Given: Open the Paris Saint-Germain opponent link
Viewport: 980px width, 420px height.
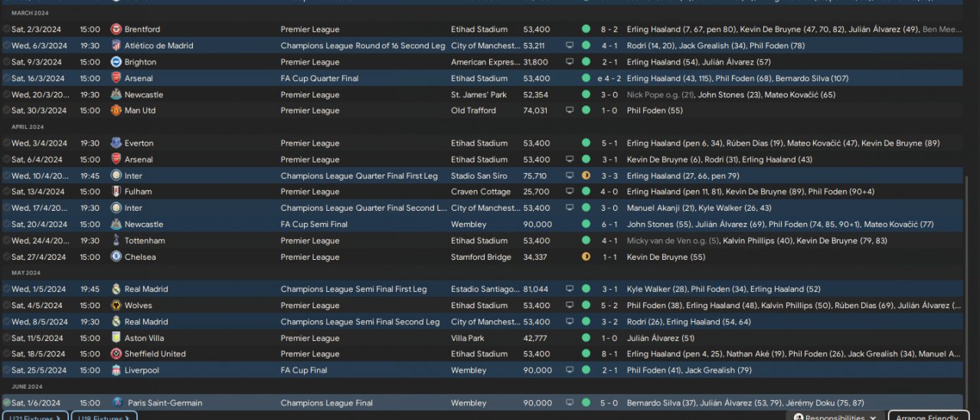Looking at the screenshot, I should 165,403.
